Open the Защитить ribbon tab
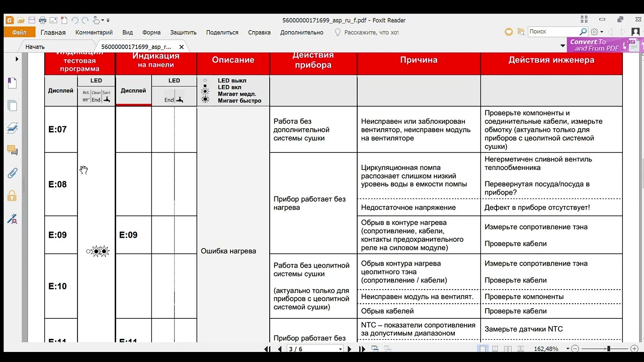This screenshot has height=362, width=644. [183, 32]
